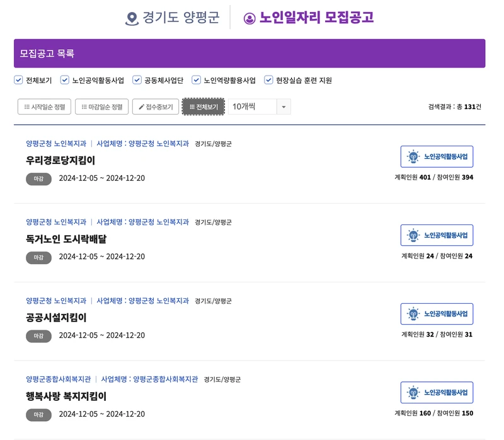
Task: Click the pen icon on 접수중보기 button
Action: 141,105
